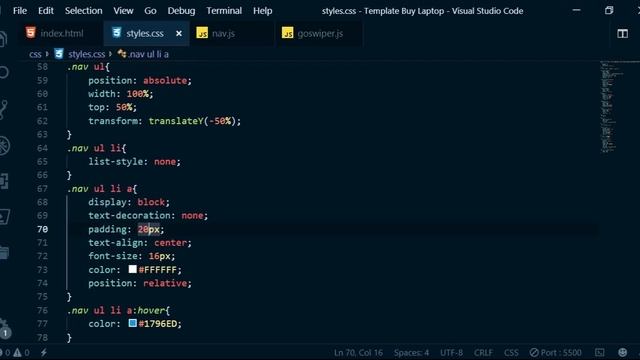This screenshot has width=640, height=360.
Task: Open the Selection menu
Action: tap(84, 11)
